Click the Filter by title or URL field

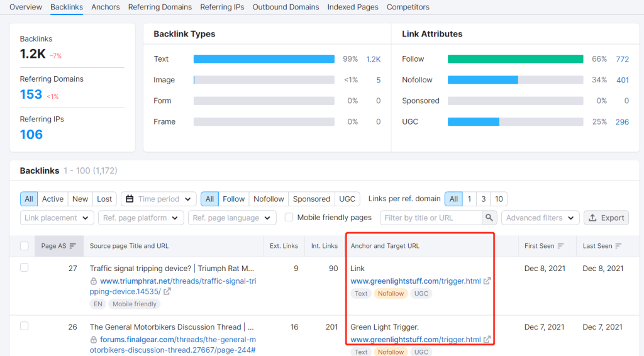tap(431, 218)
